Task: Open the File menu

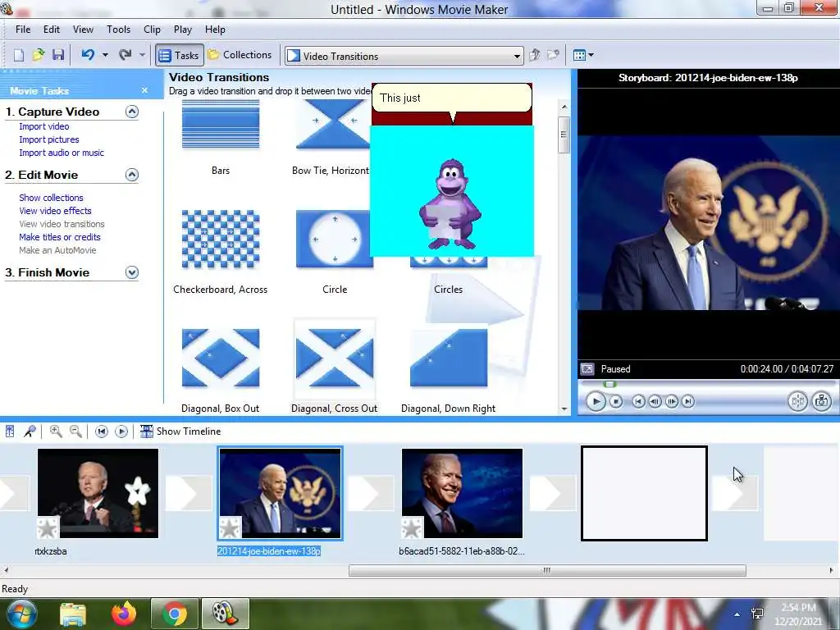Action: 23,30
